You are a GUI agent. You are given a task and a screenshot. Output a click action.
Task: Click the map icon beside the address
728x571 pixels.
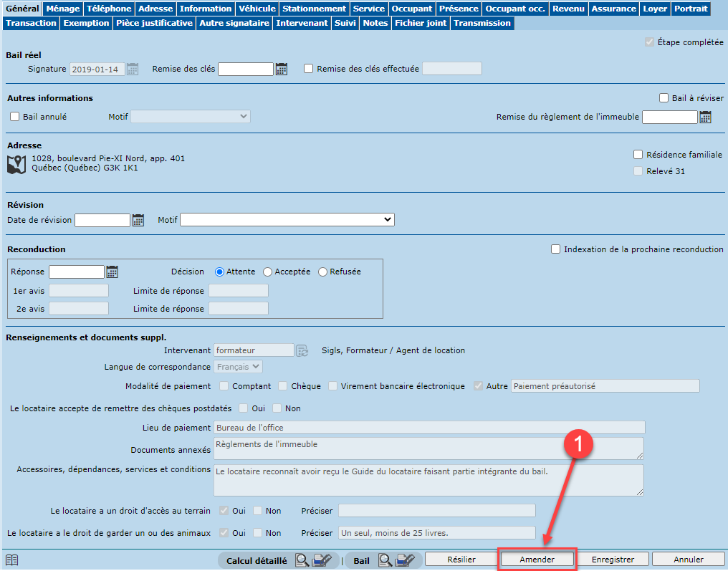click(16, 164)
